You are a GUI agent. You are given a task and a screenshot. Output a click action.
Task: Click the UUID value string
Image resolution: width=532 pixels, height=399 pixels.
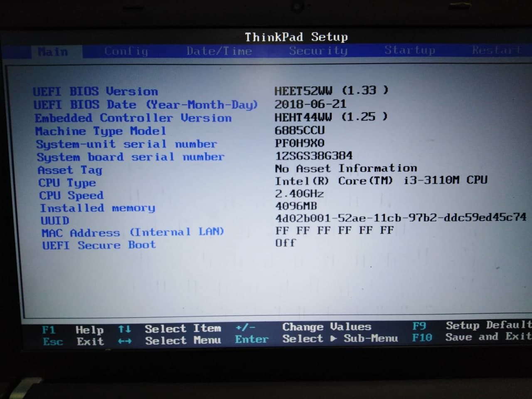401,218
